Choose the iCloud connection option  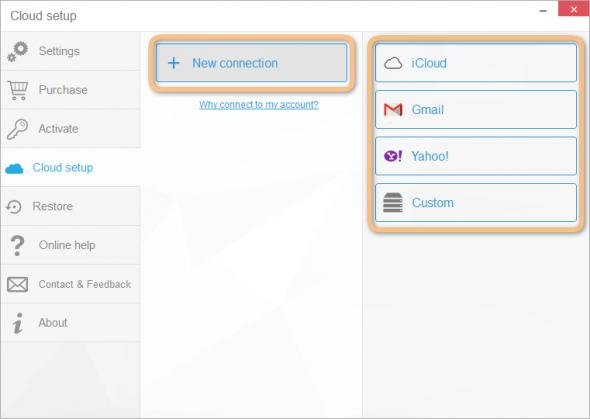(476, 63)
